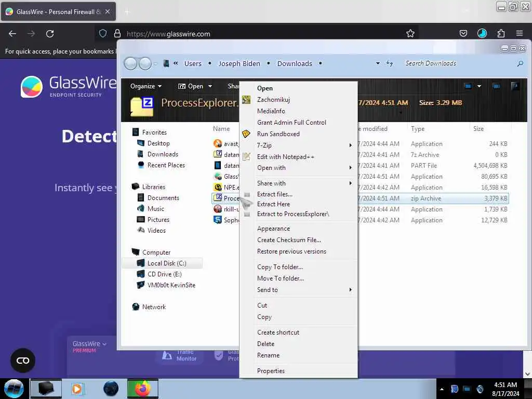The width and height of the screenshot is (532, 399).
Task: Click Run Sandboxed yellow icon
Action: click(246, 134)
